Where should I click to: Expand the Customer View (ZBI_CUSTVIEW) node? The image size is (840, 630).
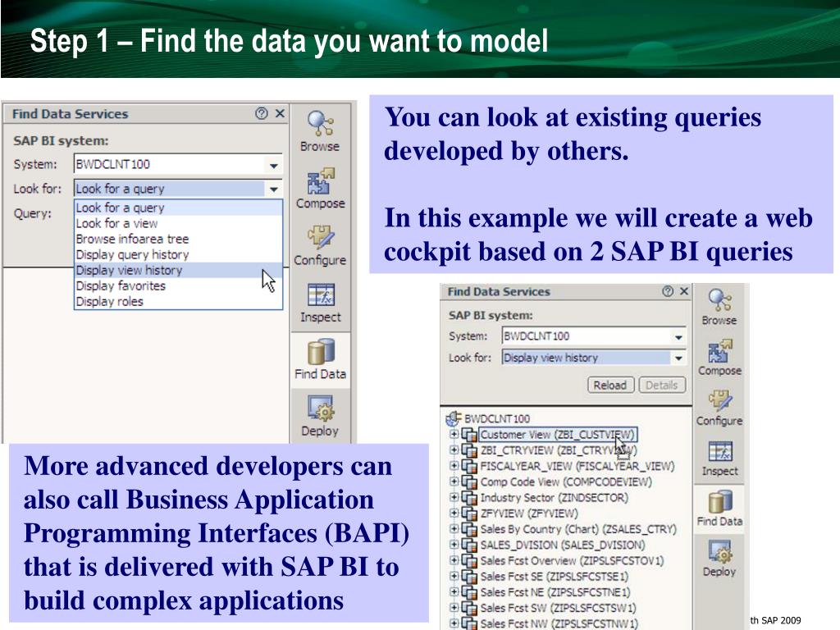tap(454, 435)
